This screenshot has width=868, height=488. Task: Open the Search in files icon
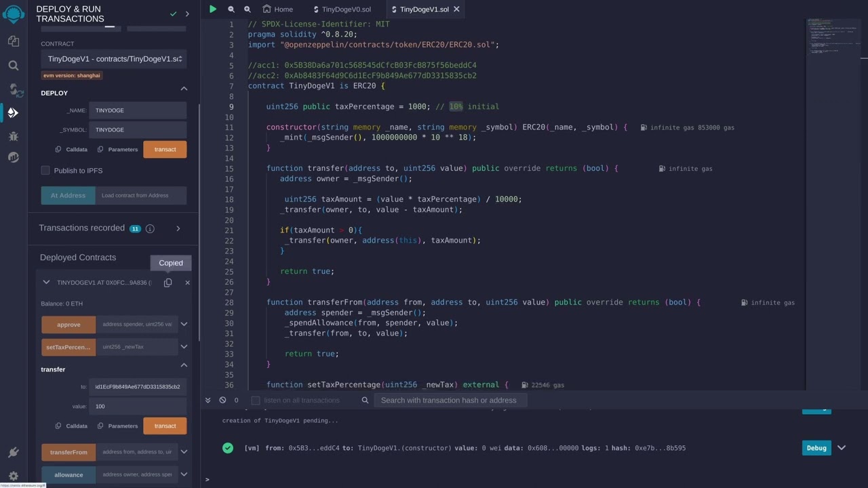[13, 65]
